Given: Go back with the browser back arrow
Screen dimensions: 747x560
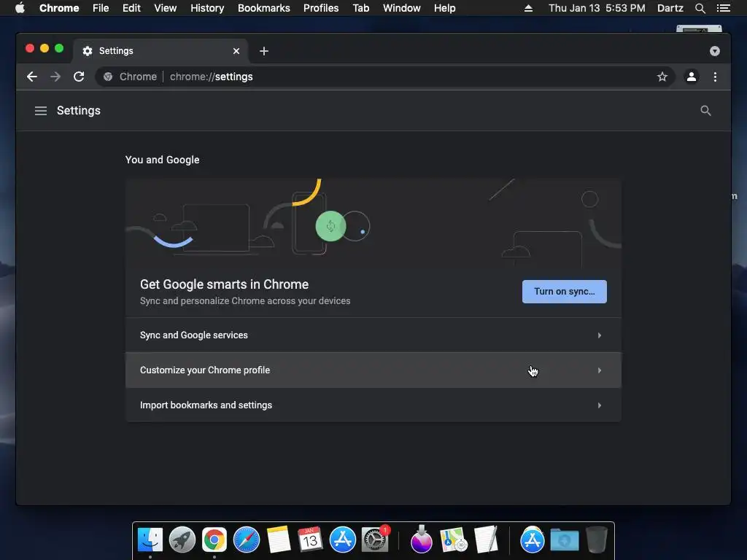Looking at the screenshot, I should coord(32,77).
